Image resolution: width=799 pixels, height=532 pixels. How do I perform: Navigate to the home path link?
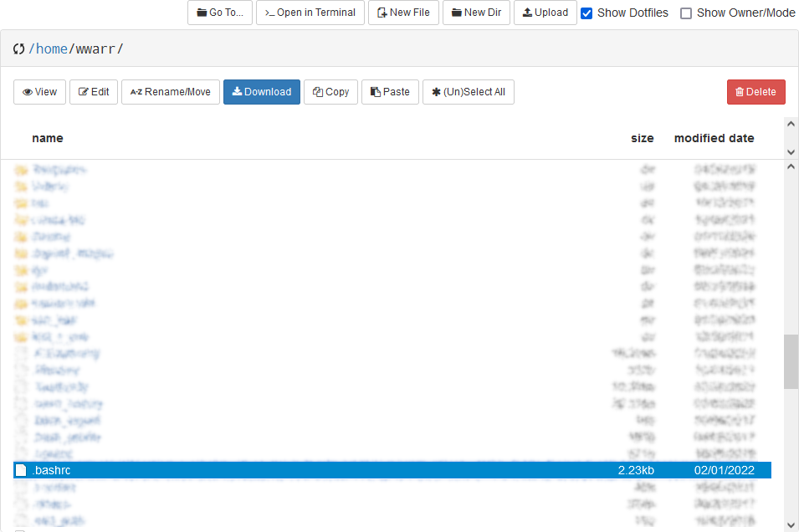52,49
